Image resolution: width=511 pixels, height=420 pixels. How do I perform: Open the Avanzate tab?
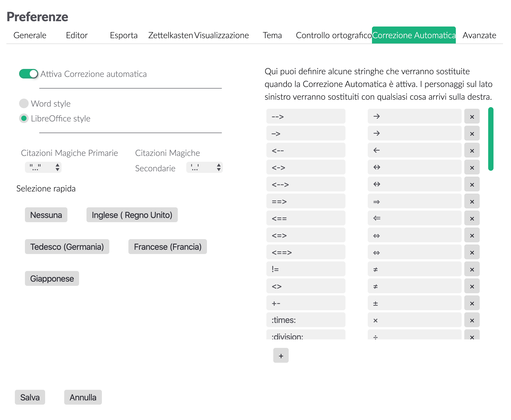pos(479,35)
